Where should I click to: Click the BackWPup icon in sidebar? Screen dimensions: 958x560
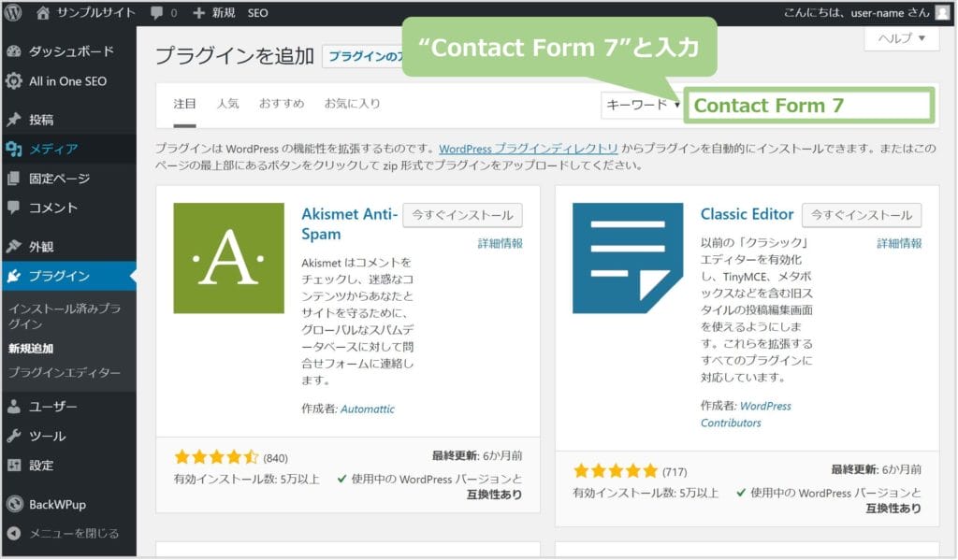tap(14, 504)
